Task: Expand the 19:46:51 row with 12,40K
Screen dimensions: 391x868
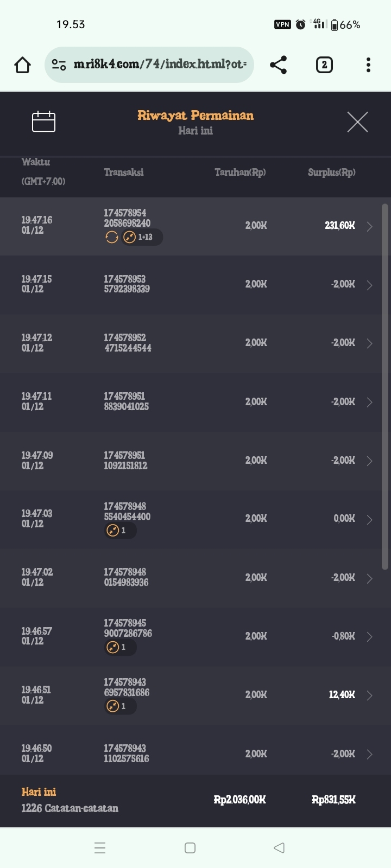Action: [369, 695]
